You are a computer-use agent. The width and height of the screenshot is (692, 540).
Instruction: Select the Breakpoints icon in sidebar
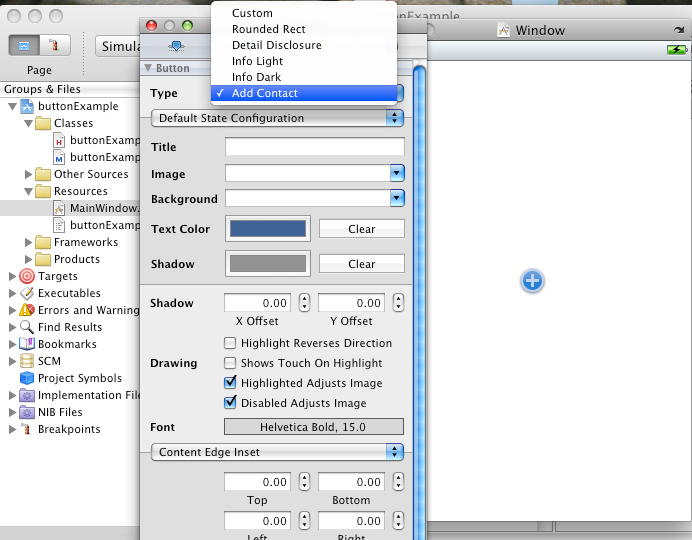(27, 429)
